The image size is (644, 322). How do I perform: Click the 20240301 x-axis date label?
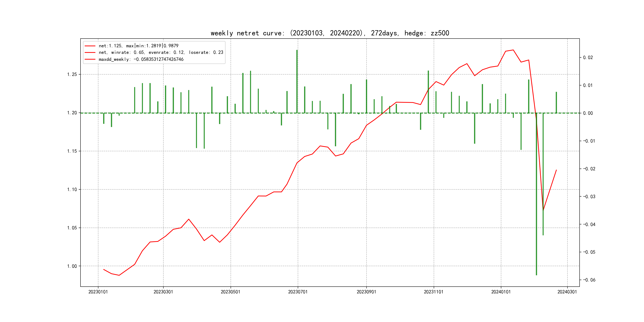567,292
